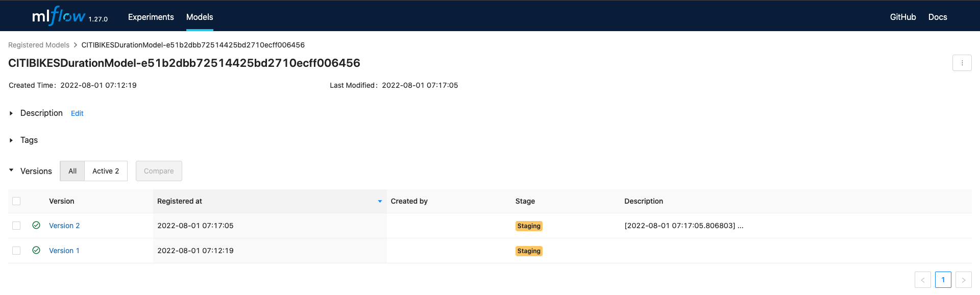Open the Models tab
This screenshot has height=295, width=980.
point(200,17)
